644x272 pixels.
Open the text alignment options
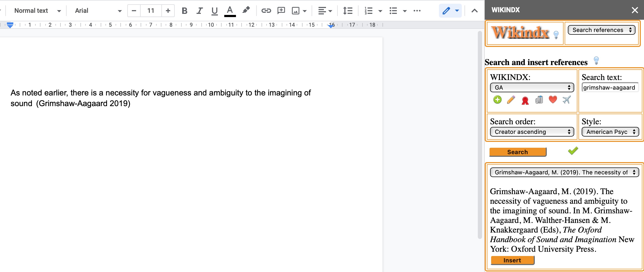pyautogui.click(x=325, y=11)
